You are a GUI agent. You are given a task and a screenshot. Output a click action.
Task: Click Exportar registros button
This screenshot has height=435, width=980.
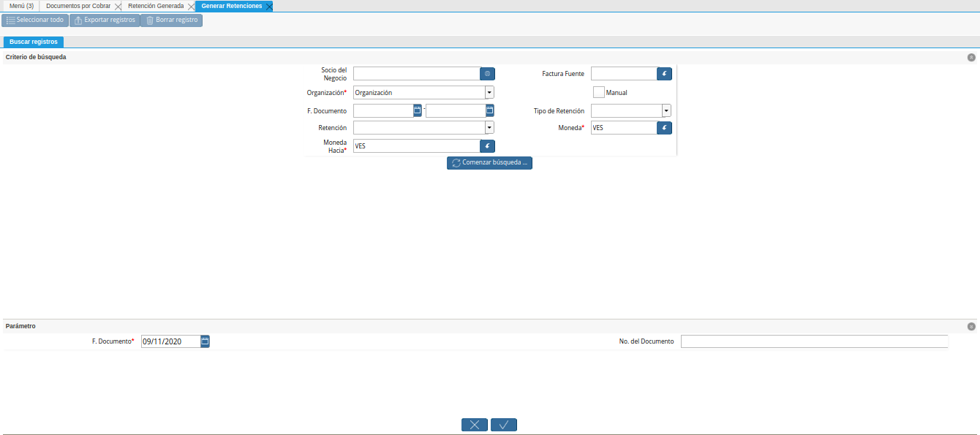(105, 20)
